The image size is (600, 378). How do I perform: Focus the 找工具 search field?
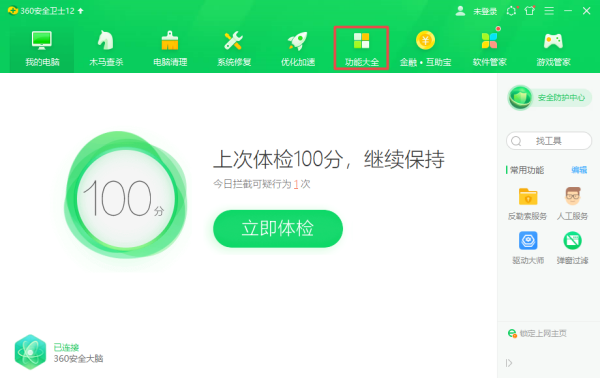tap(549, 141)
